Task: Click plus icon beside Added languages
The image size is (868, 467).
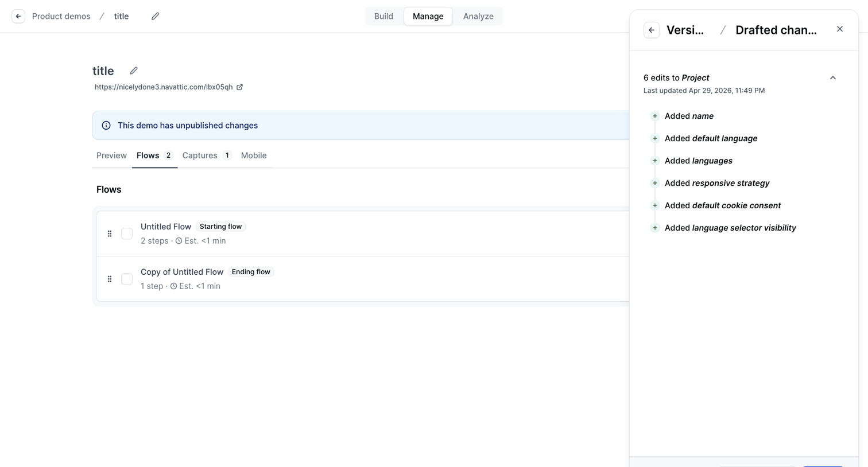Action: (x=654, y=161)
